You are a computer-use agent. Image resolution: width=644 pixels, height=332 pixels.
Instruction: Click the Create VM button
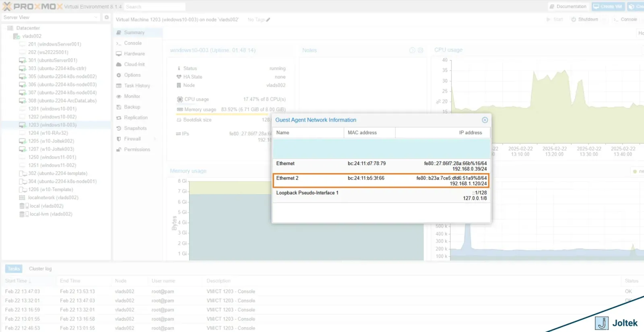pyautogui.click(x=608, y=6)
